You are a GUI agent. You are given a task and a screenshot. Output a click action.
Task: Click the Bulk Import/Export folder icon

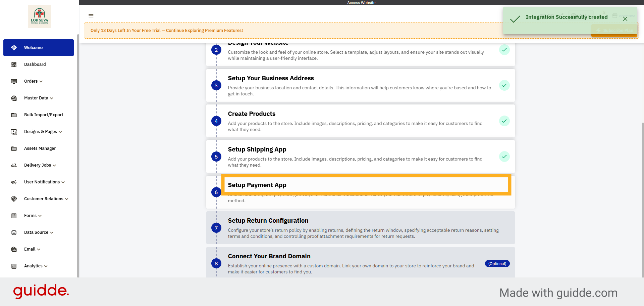click(14, 115)
